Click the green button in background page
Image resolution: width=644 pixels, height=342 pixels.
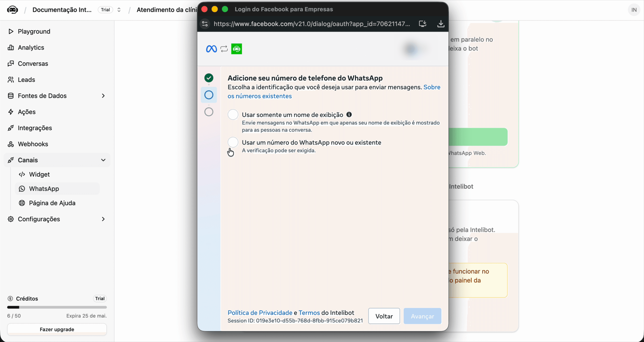click(x=478, y=137)
